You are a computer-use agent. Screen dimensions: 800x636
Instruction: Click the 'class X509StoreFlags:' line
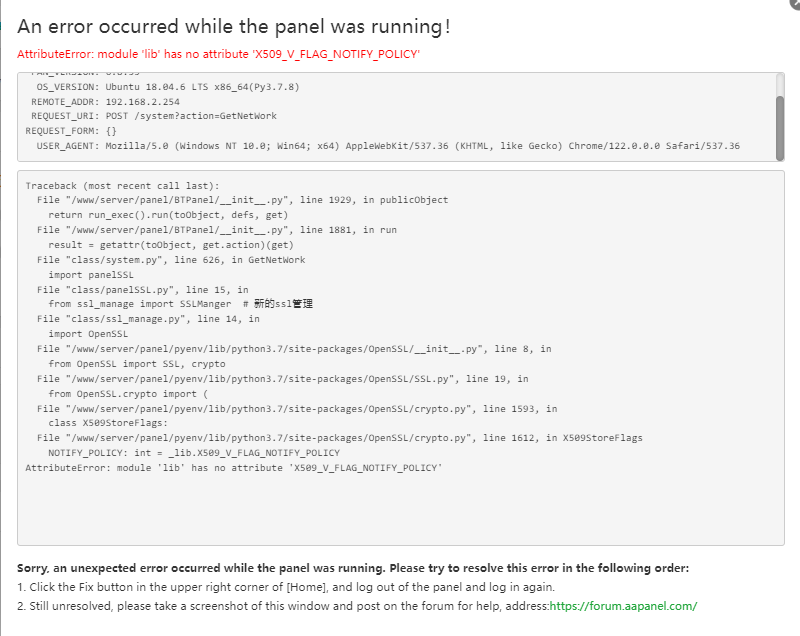coord(110,423)
